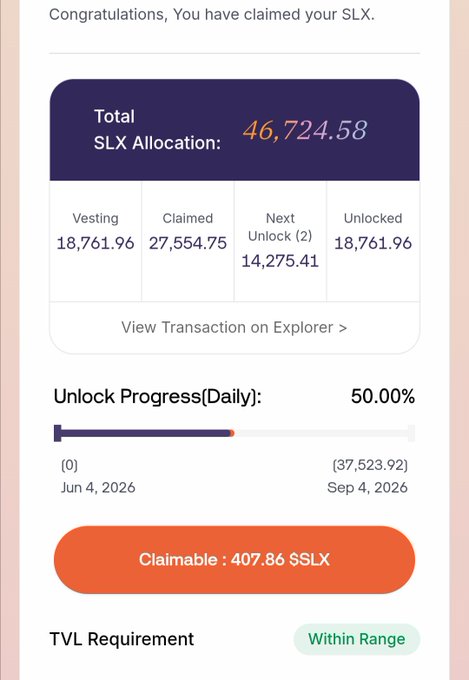Image resolution: width=469 pixels, height=680 pixels.
Task: Click the congratulations claimed SLX message
Action: coord(211,14)
